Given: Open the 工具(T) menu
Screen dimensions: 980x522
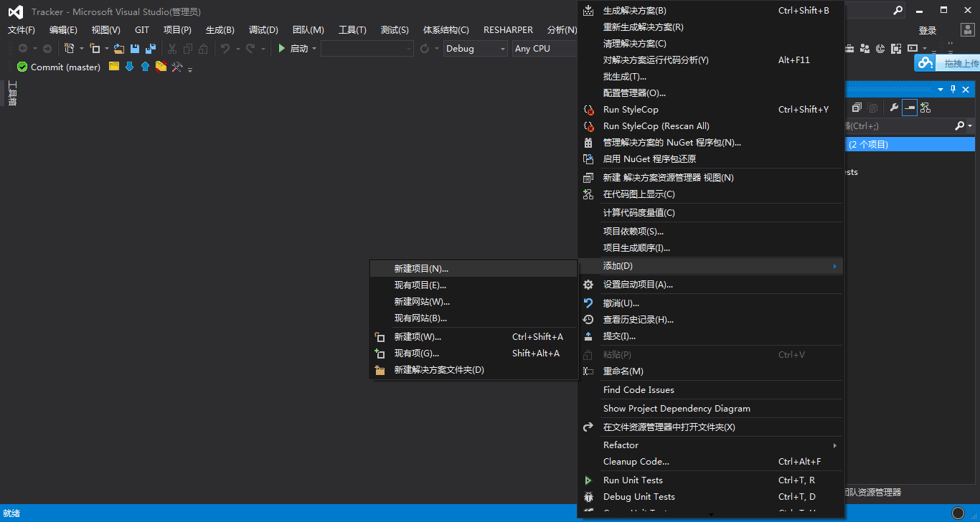Looking at the screenshot, I should coord(352,29).
